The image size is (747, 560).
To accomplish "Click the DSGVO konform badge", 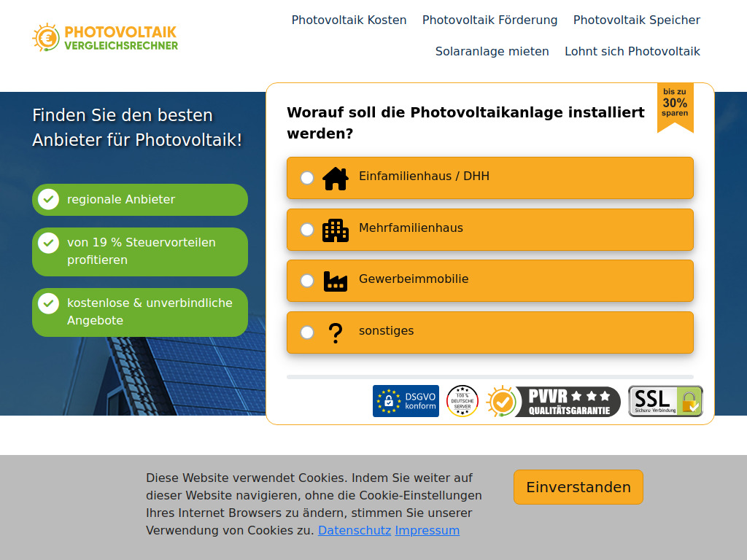I will [406, 401].
